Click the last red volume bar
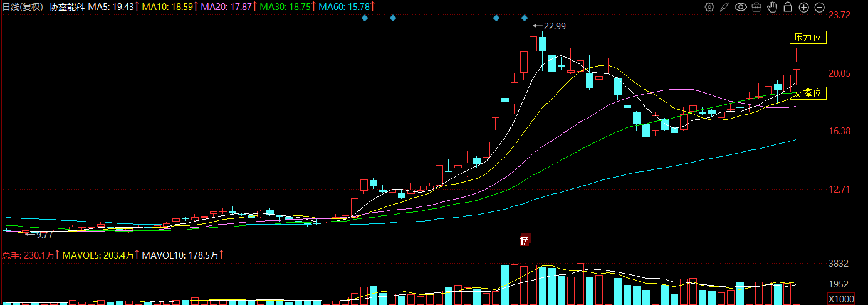This screenshot has width=868, height=305. point(797,292)
